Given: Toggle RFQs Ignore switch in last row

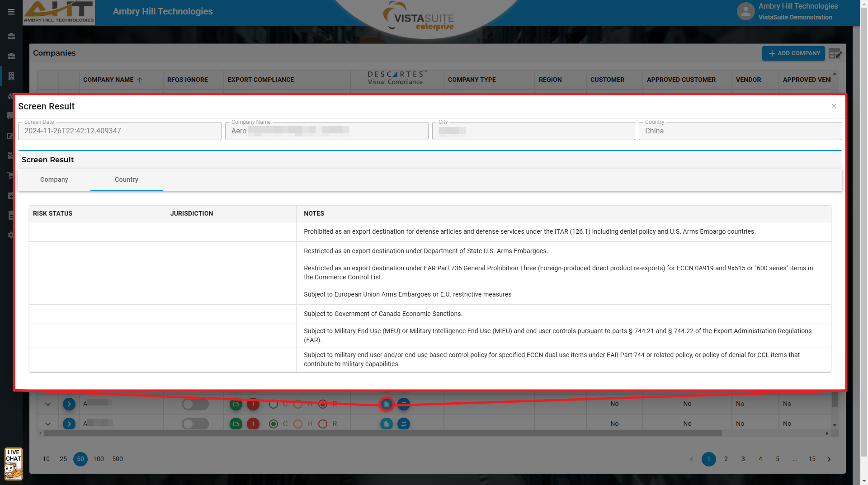Looking at the screenshot, I should (x=195, y=424).
